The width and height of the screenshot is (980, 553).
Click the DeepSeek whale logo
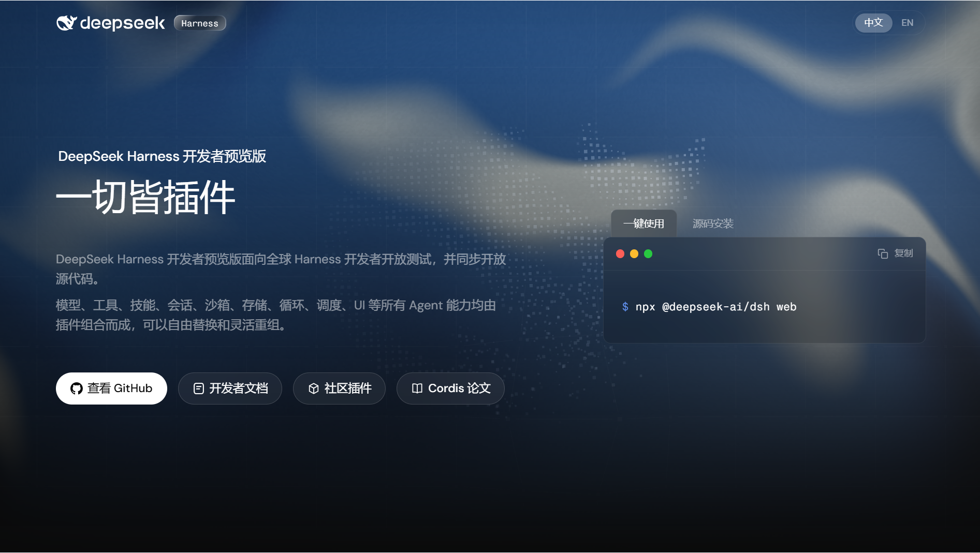pyautogui.click(x=66, y=23)
